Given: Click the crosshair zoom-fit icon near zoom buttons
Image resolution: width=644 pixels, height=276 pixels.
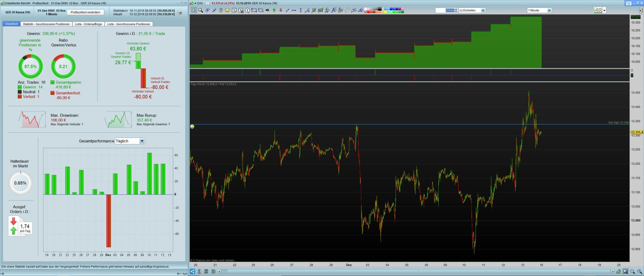Looking at the screenshot, I should coord(625,271).
